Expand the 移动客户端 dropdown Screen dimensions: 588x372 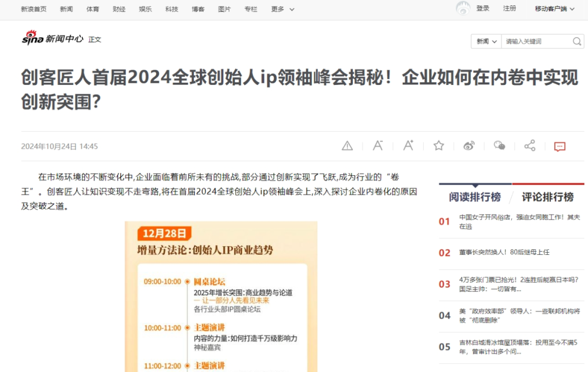click(554, 9)
